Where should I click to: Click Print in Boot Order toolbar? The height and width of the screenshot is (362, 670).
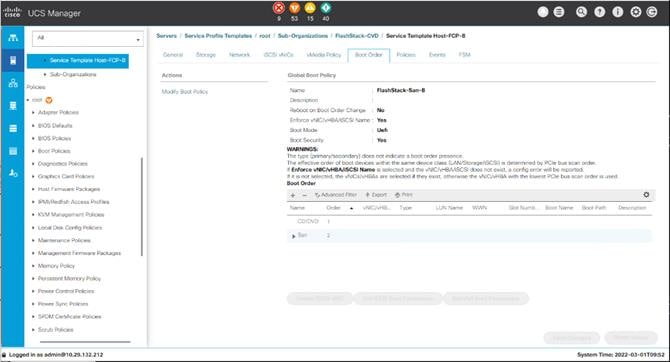pos(404,195)
